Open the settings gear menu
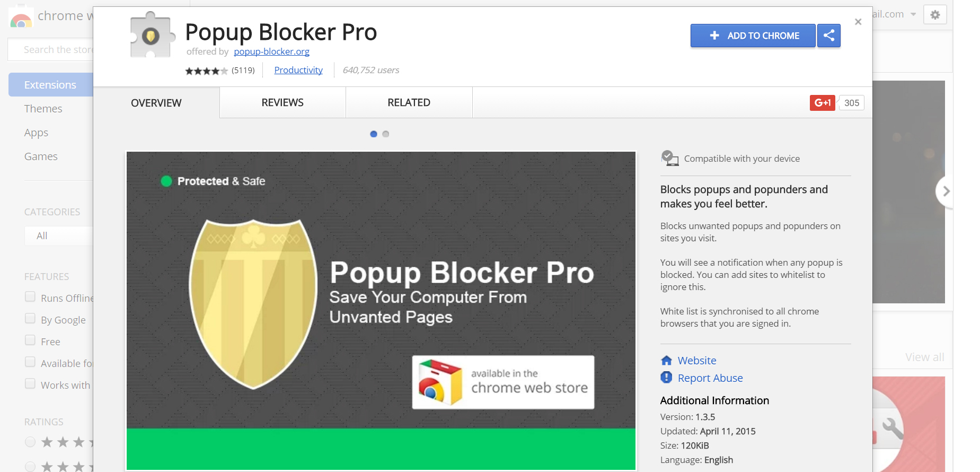This screenshot has height=472, width=980. (x=935, y=15)
